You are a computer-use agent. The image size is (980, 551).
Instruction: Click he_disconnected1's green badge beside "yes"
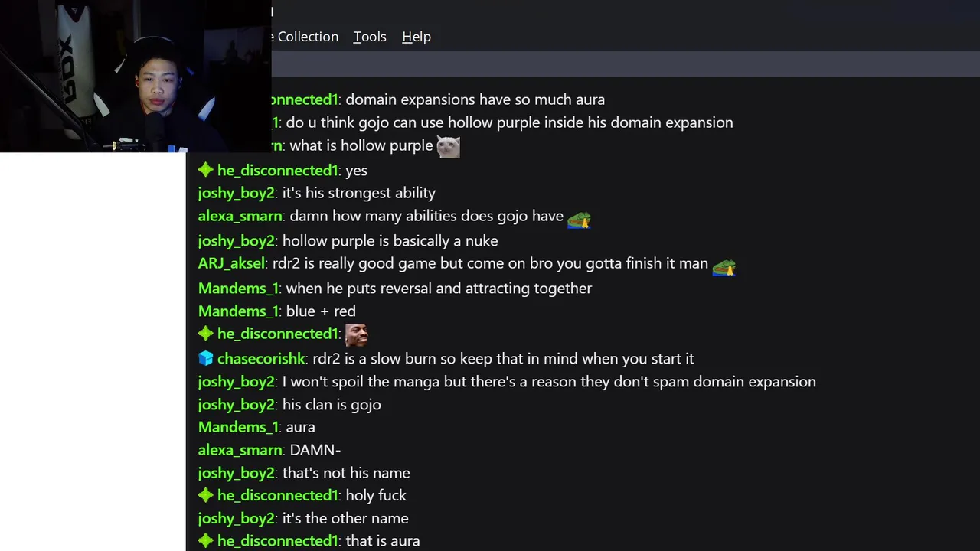tap(205, 170)
